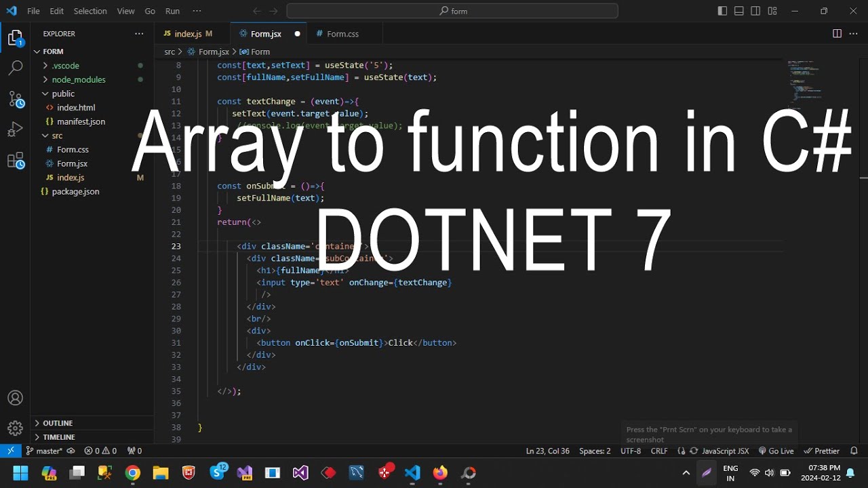
Task: Open the Search view icon
Action: [x=15, y=68]
